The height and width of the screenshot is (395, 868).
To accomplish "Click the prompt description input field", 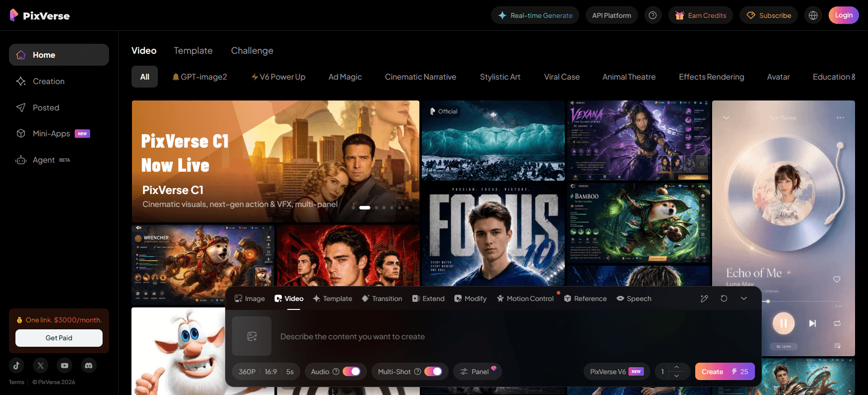I will 515,336.
